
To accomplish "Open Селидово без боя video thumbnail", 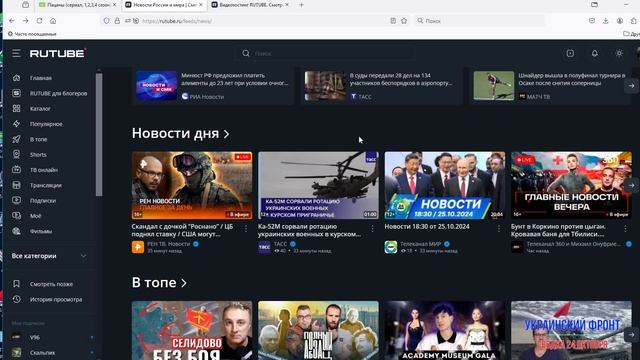I will pos(192,331).
